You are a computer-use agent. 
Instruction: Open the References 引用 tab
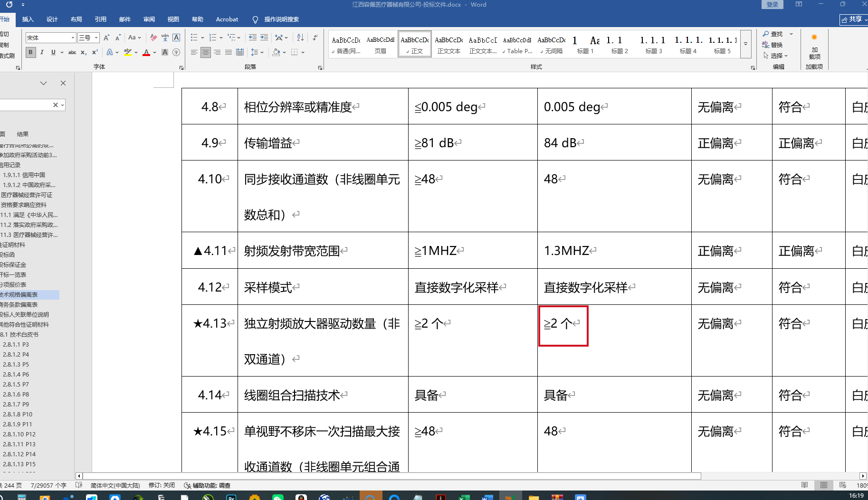(100, 19)
